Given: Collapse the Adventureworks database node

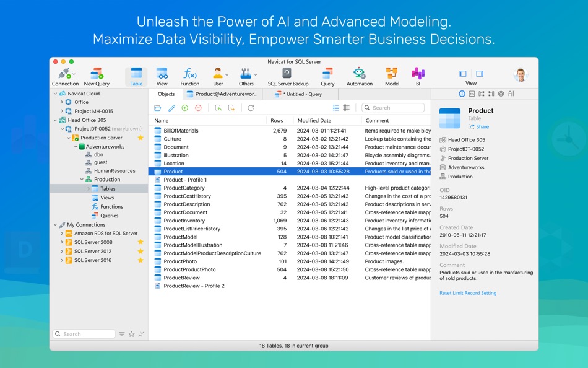Looking at the screenshot, I should click(x=76, y=147).
